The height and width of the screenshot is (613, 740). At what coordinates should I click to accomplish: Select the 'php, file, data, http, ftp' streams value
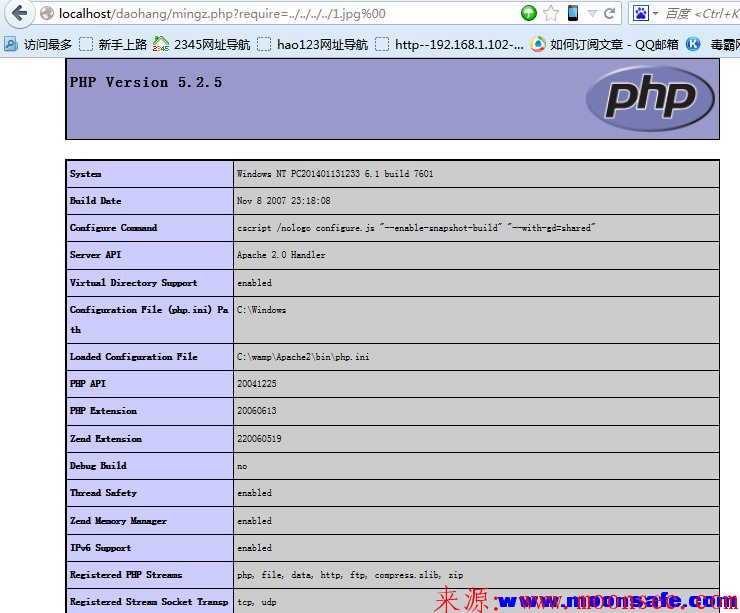[x=350, y=575]
